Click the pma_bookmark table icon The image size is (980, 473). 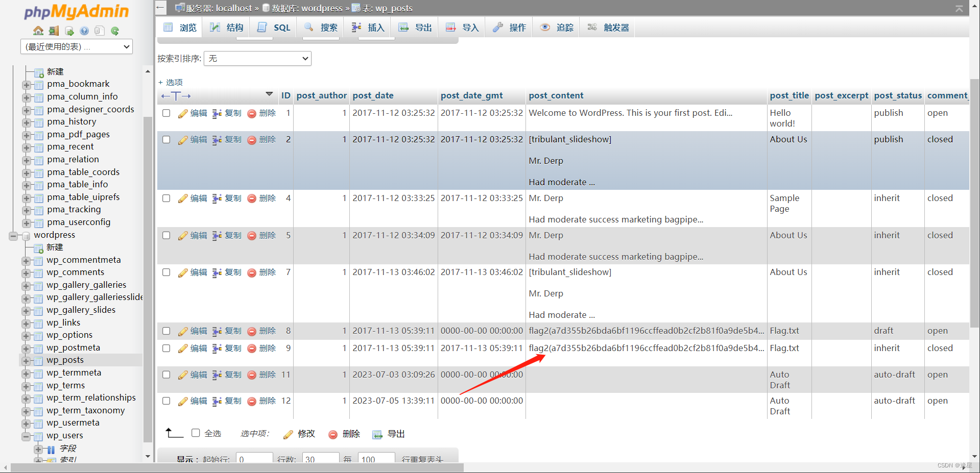pyautogui.click(x=39, y=85)
